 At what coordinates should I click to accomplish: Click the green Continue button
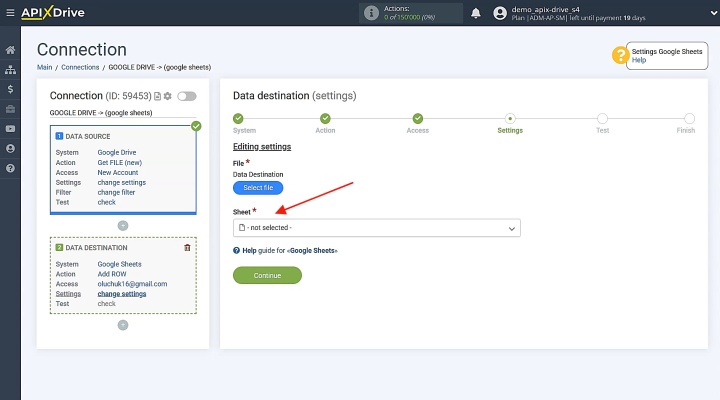[x=267, y=276]
